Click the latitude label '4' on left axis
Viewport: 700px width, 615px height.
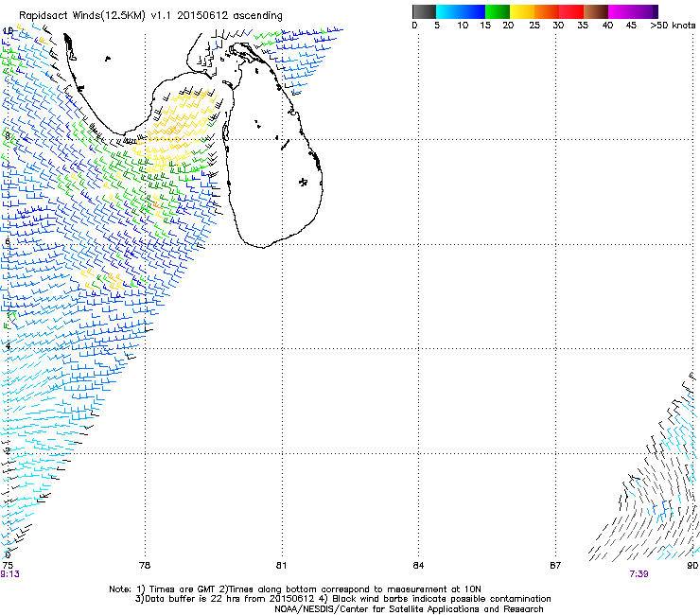coord(8,346)
